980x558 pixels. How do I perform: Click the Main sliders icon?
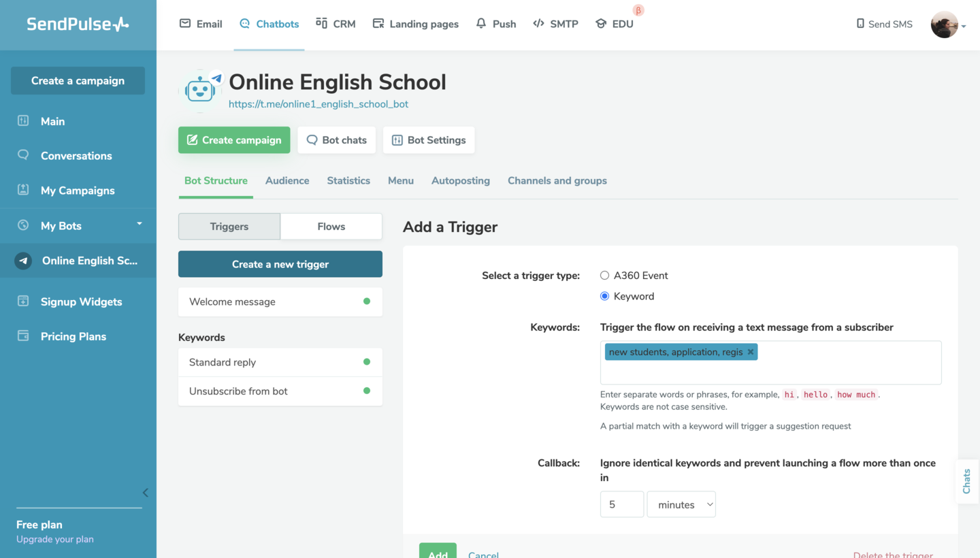[x=23, y=120]
